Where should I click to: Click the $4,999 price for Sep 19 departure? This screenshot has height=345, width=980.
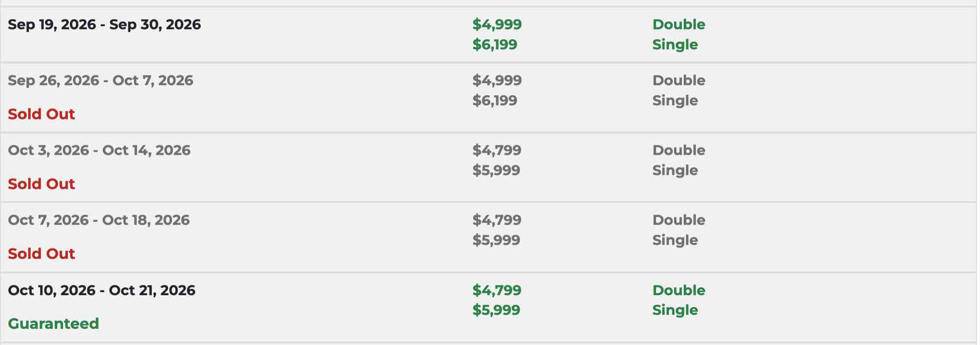click(497, 24)
